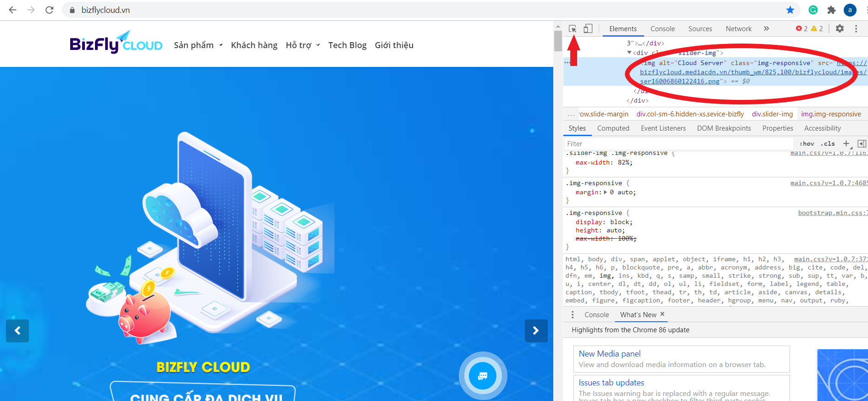Viewport: 868px width, 401px height.
Task: Expand the breadcrumb ellipsis
Action: 571,115
